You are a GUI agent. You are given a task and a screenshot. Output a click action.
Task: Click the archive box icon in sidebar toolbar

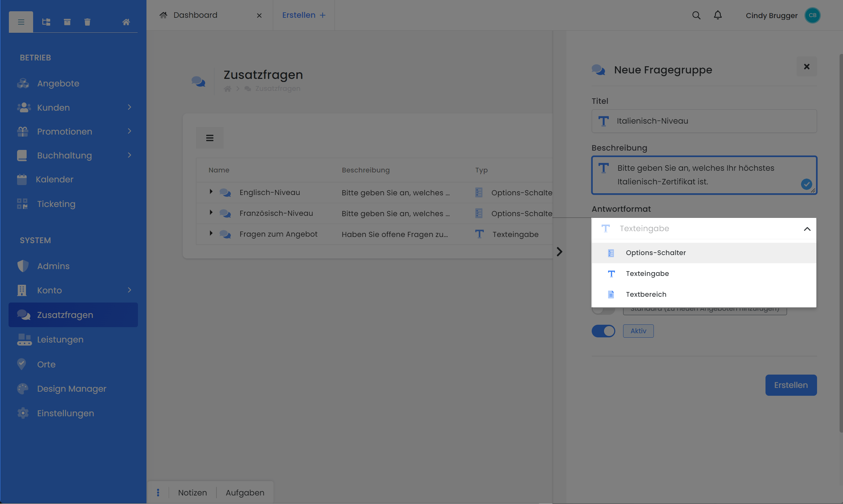coord(67,22)
